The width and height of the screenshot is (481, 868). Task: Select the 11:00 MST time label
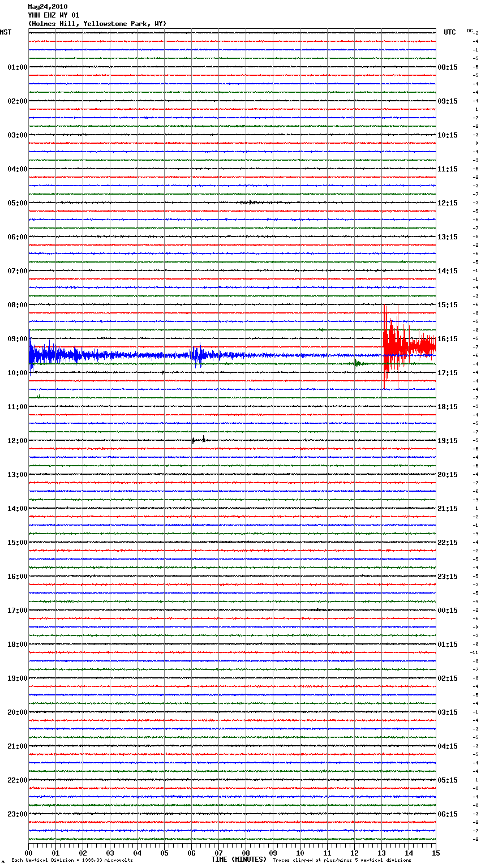(x=17, y=407)
